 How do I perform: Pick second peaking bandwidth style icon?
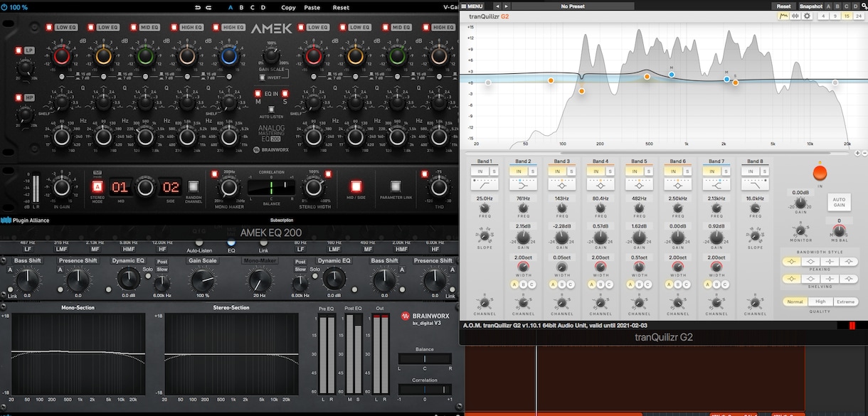[810, 262]
